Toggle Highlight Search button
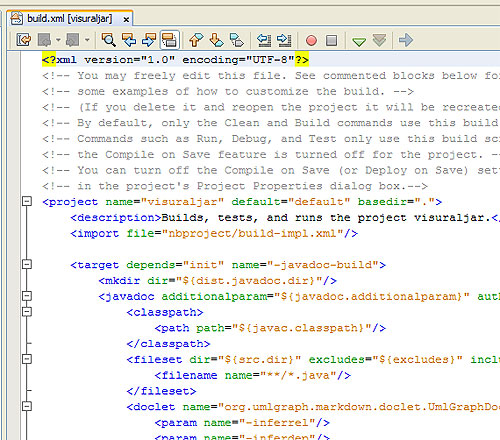Screen dimensions: 500x440 pyautogui.click(x=170, y=40)
